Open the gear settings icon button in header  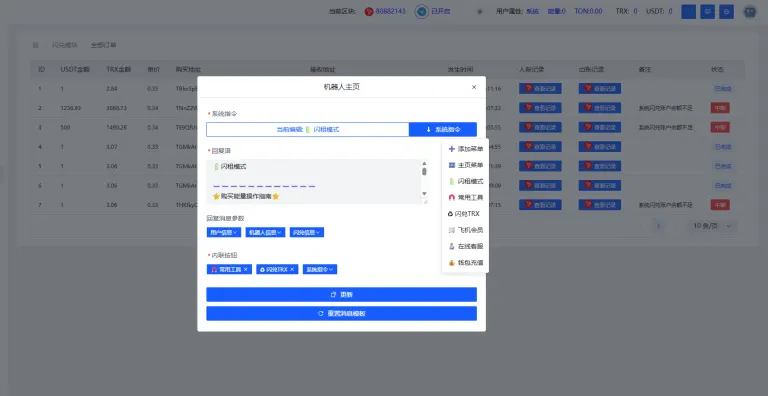point(726,12)
